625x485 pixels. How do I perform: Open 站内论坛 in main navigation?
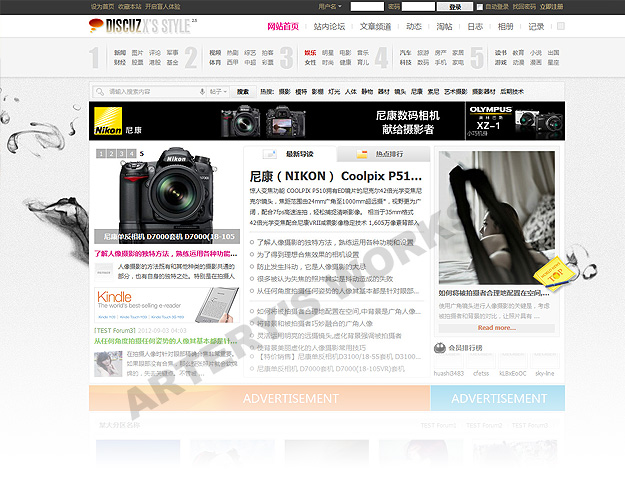pos(329,27)
